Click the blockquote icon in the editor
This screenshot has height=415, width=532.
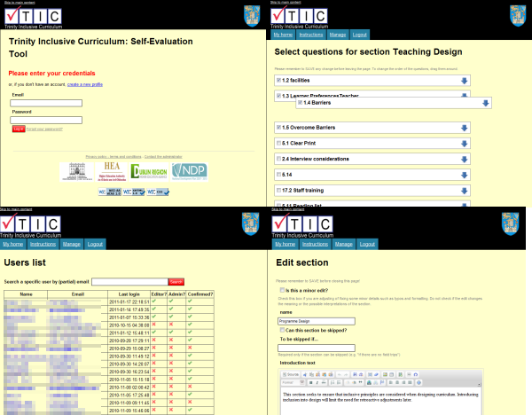pos(360,382)
